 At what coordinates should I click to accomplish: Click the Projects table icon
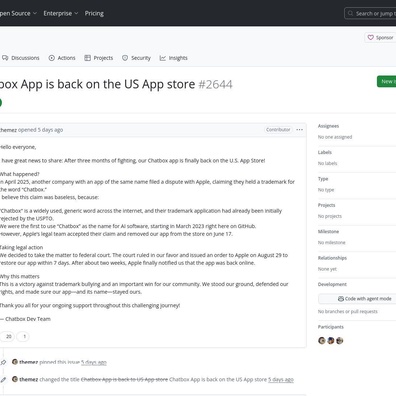(87, 58)
